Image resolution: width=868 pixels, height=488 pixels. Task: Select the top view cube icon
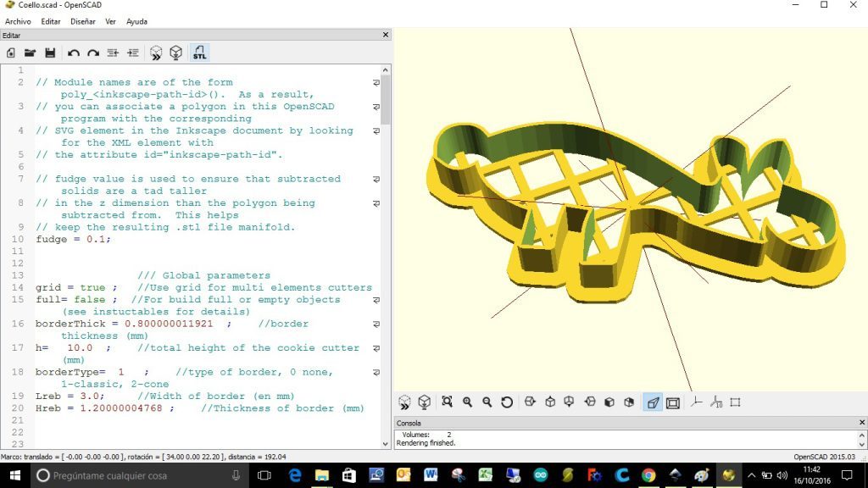pyautogui.click(x=549, y=402)
